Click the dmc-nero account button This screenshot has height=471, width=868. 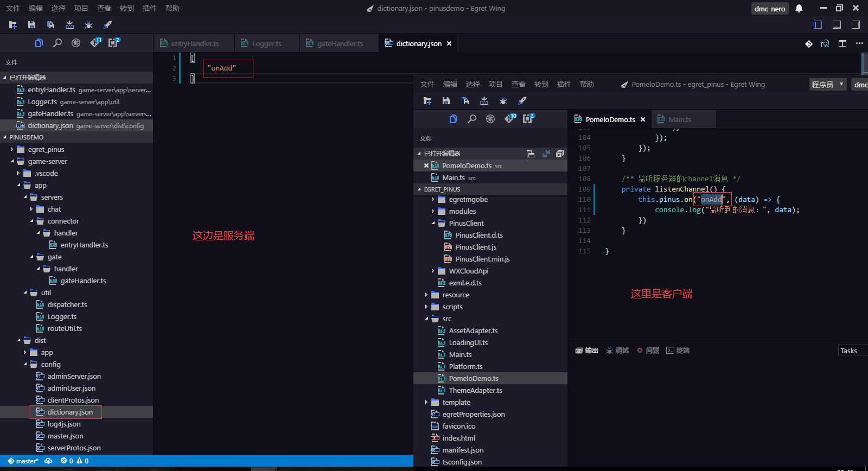click(769, 8)
